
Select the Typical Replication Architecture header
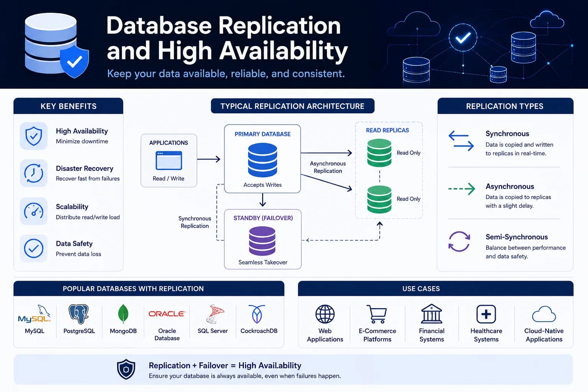click(x=292, y=106)
